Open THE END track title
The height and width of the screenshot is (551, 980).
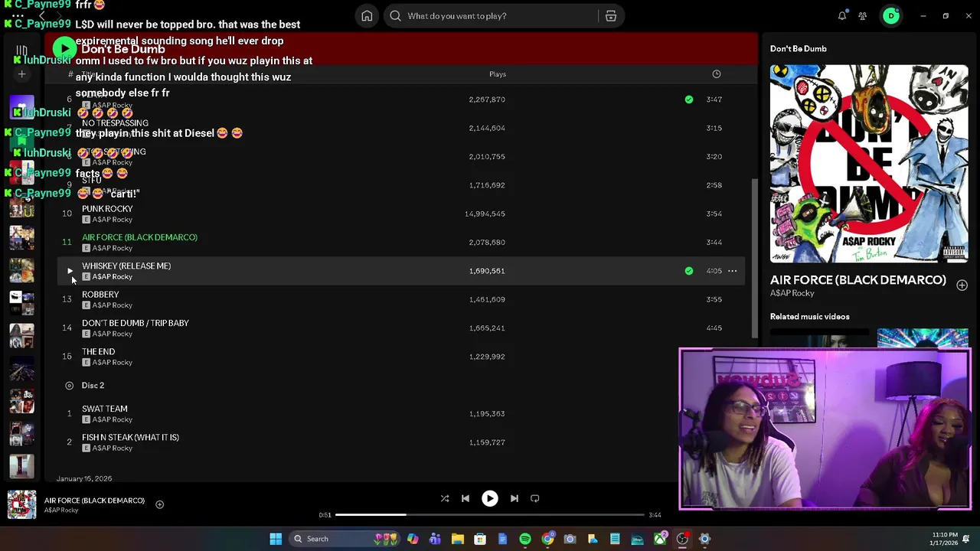[98, 352]
